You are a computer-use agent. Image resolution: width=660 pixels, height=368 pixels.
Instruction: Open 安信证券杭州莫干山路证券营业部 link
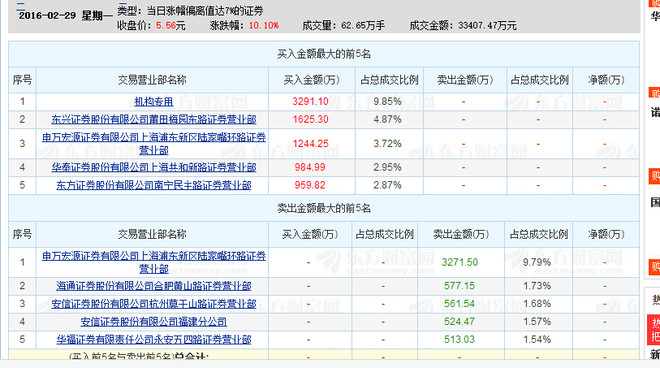(154, 304)
